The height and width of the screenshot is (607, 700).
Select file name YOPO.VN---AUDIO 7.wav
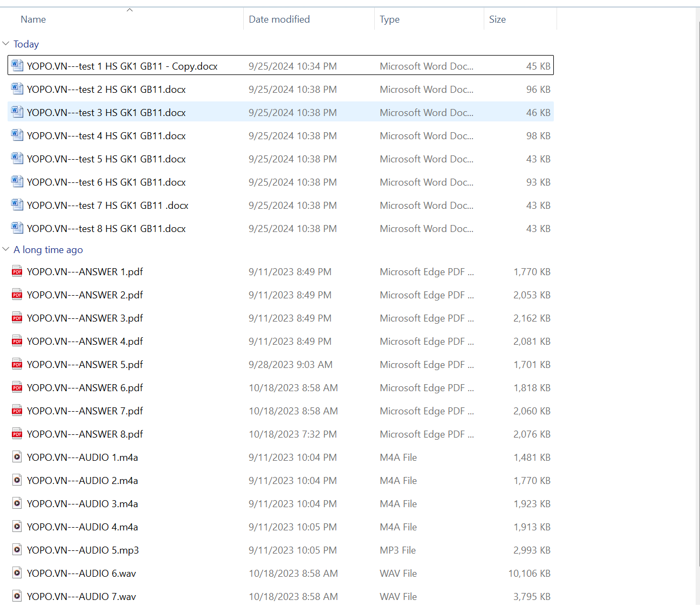(81, 597)
